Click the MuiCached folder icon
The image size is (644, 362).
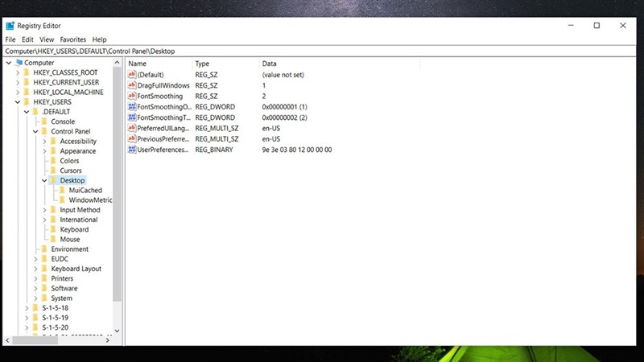click(x=63, y=191)
